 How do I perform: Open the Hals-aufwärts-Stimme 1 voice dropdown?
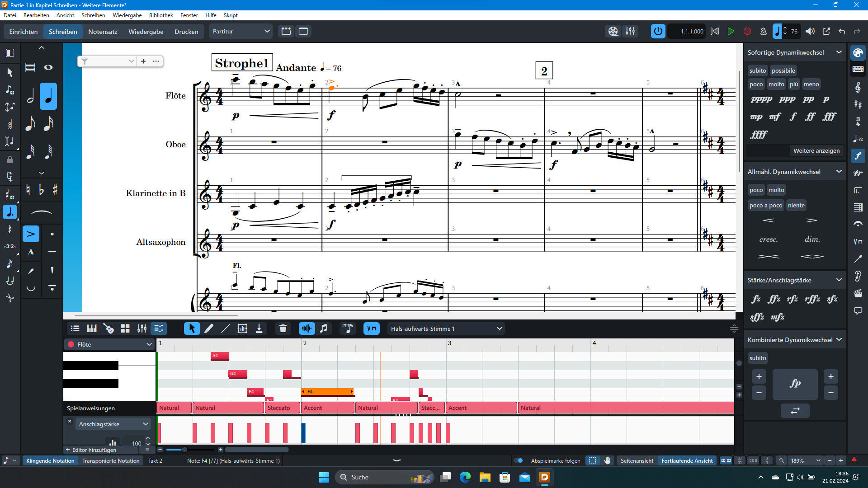(446, 328)
